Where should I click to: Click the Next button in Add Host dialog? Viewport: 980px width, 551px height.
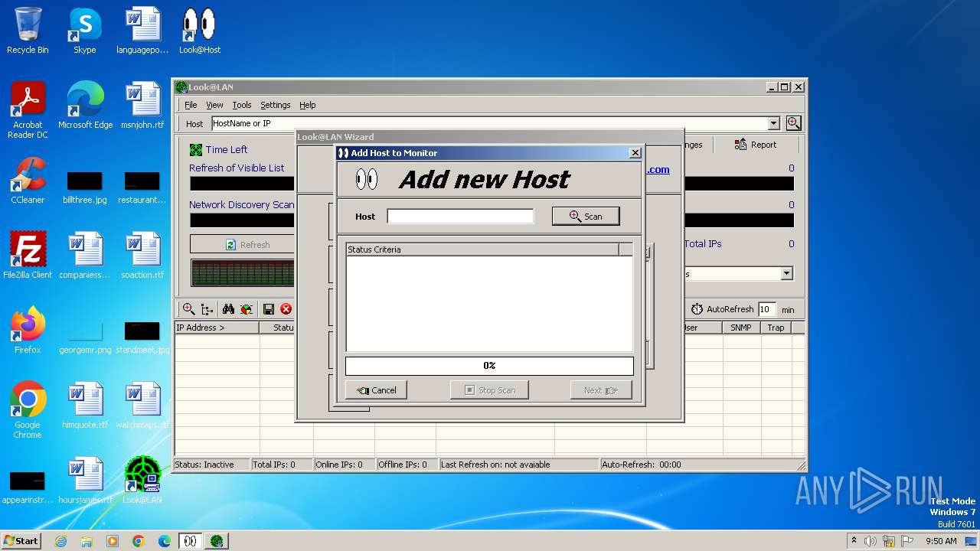point(601,390)
